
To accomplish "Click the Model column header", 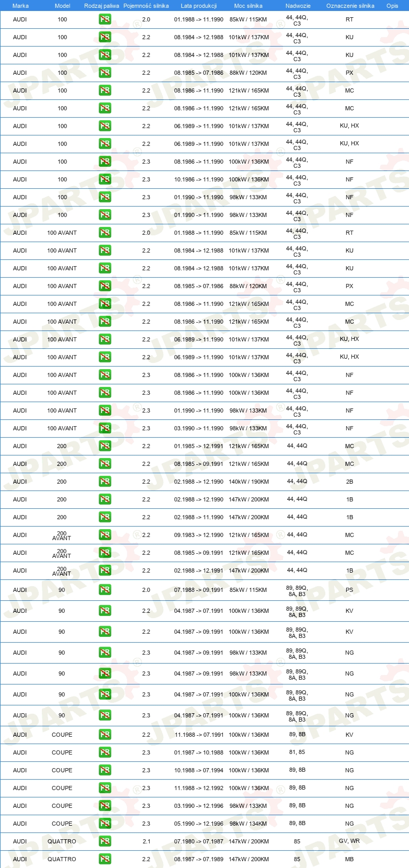I will click(x=62, y=6).
